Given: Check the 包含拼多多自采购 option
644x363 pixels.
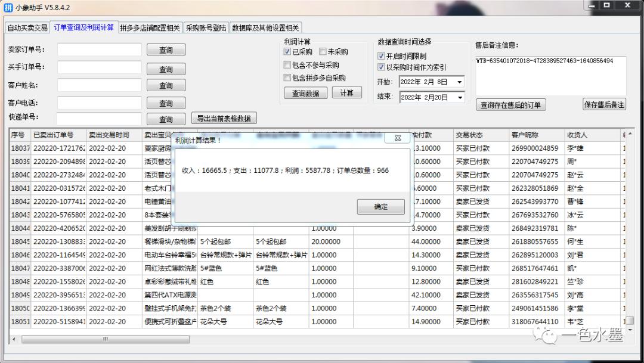Looking at the screenshot, I should pyautogui.click(x=286, y=77).
